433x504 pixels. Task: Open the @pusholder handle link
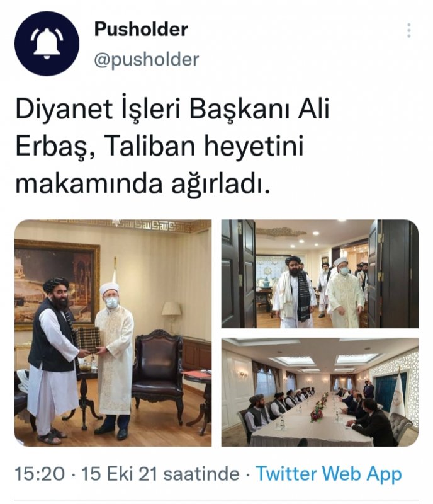[x=147, y=60]
